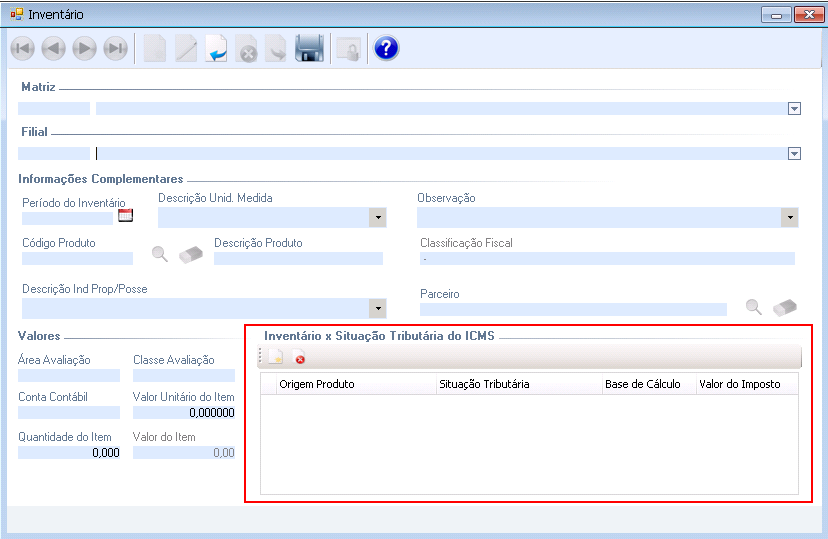The width and height of the screenshot is (828, 539).
Task: Open help with the blue question mark
Action: pos(386,49)
